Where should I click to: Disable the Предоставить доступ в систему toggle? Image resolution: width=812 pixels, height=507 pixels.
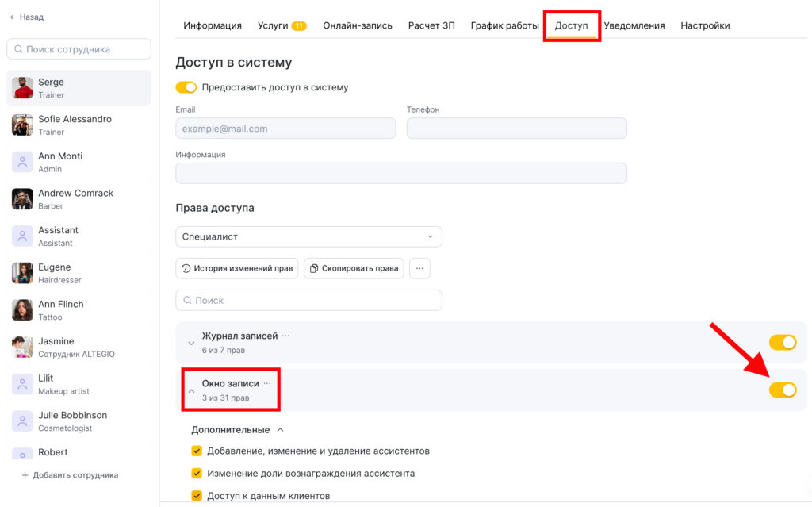186,87
